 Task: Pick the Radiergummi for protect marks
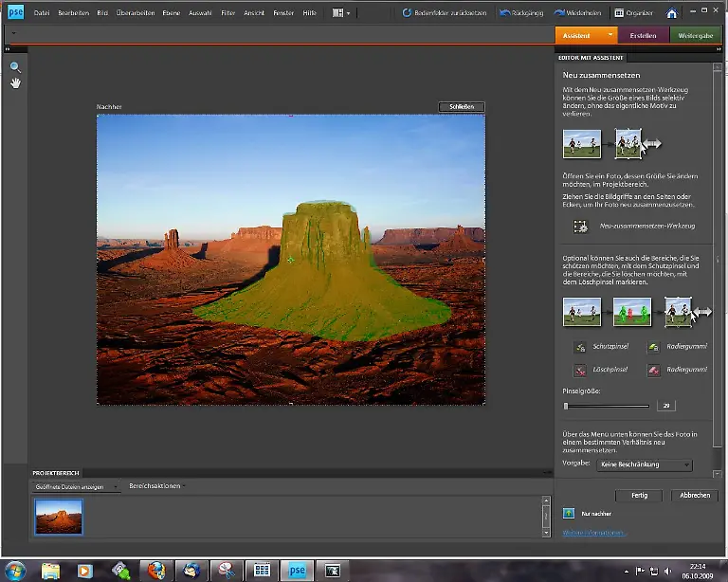pyautogui.click(x=653, y=348)
